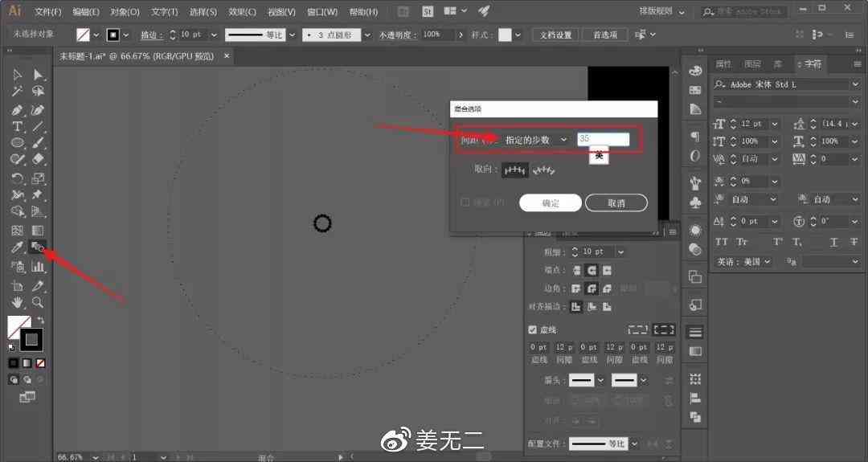Select the Column Graph tool
This screenshot has height=462, width=868.
point(38,267)
